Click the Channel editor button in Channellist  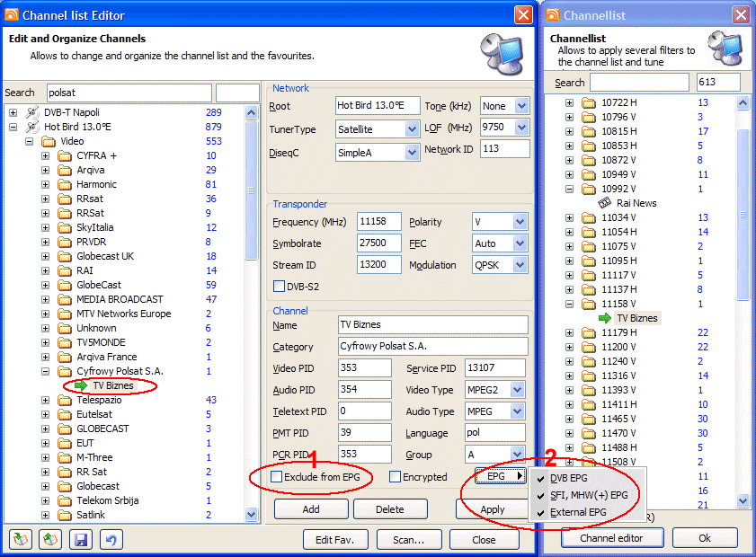click(x=612, y=538)
